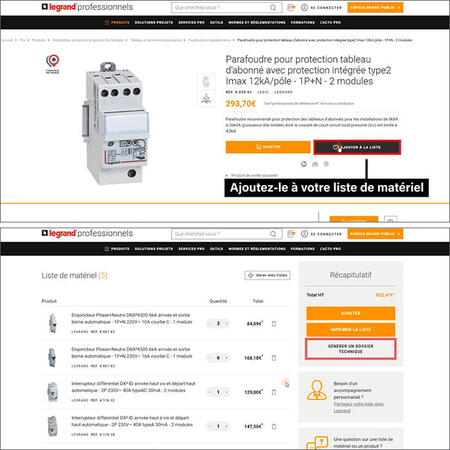450x450 pixels.
Task: Open 'Gérer mes listes' settings button
Action: 267,275
